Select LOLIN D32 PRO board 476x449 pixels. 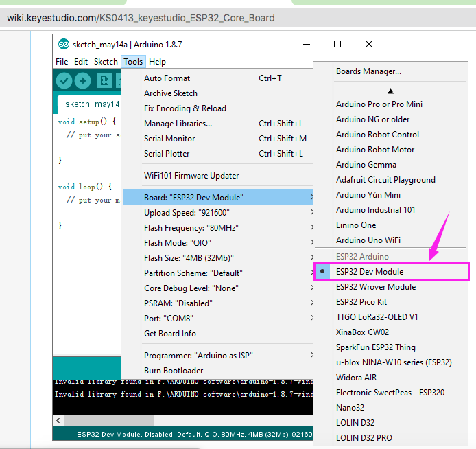[x=392, y=438]
